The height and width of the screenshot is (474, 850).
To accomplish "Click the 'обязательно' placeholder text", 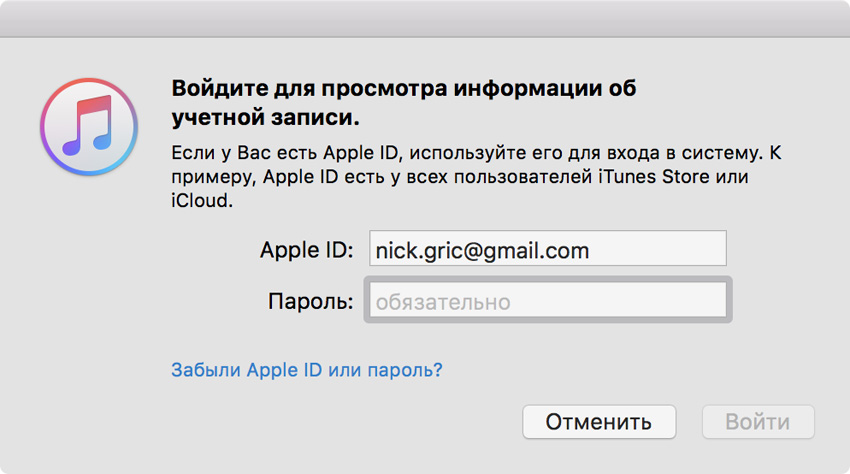I will click(443, 301).
